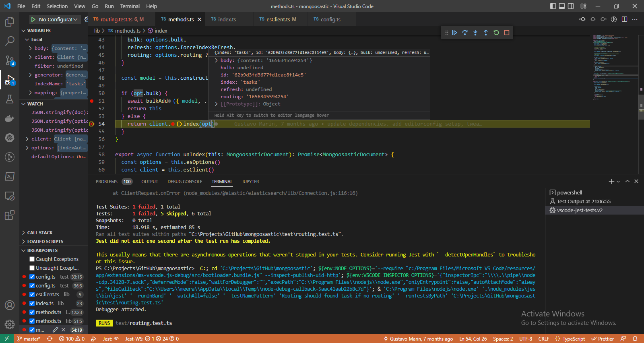This screenshot has width=644, height=343.
Task: Click the Step Into debug icon
Action: point(475,33)
